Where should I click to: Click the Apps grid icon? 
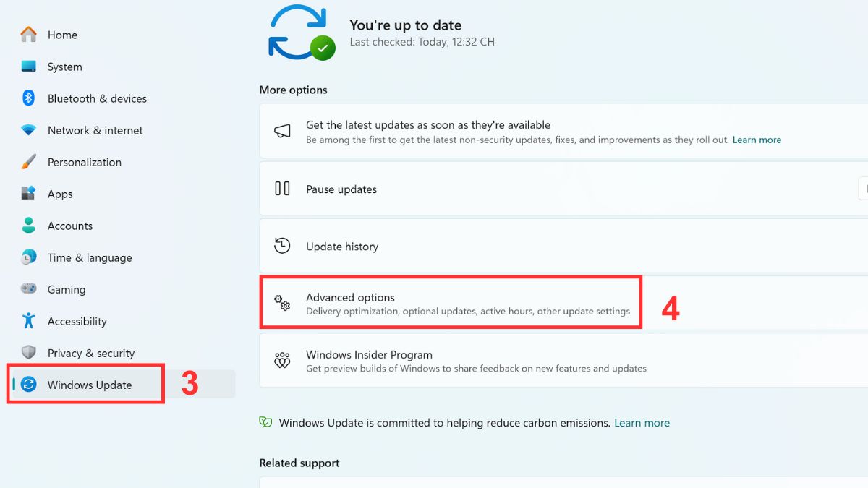pyautogui.click(x=29, y=194)
